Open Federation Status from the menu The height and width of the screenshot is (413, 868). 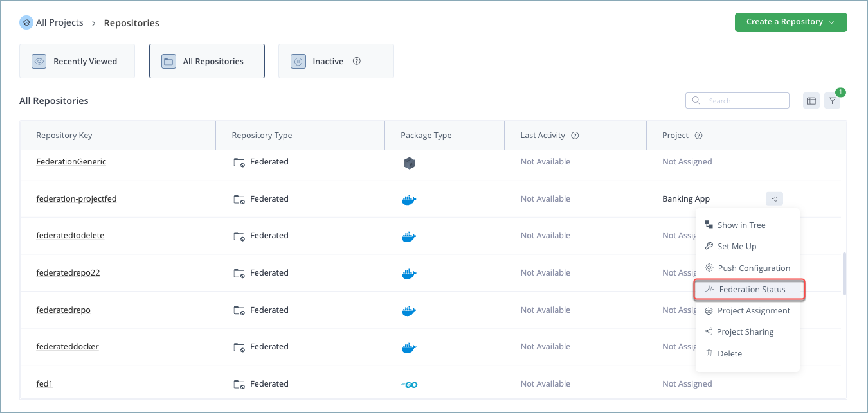(749, 289)
